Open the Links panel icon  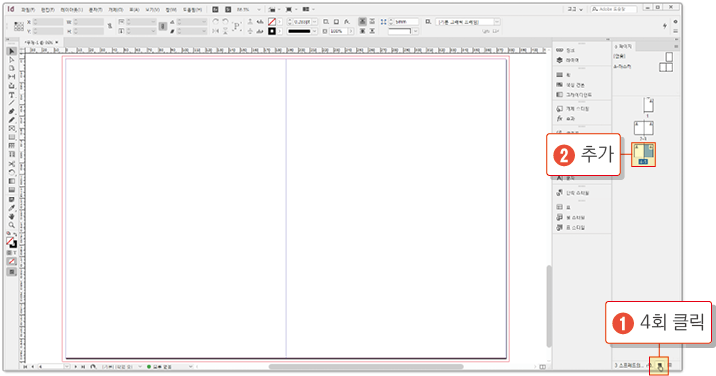[x=559, y=50]
